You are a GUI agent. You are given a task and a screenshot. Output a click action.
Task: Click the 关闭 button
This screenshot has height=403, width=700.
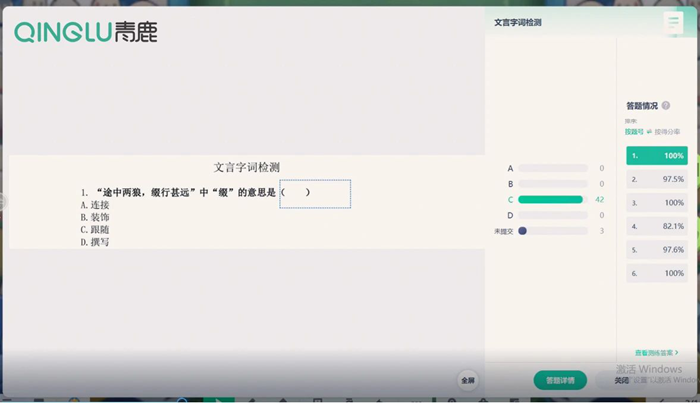click(x=622, y=380)
